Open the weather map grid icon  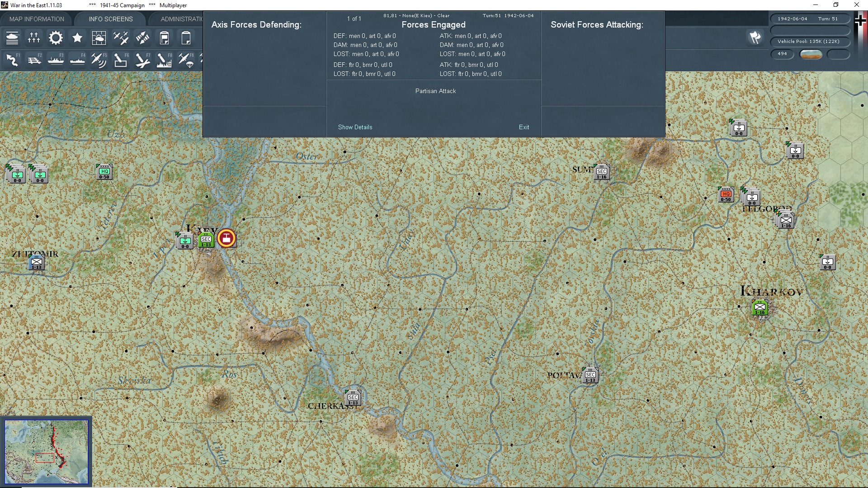click(99, 38)
